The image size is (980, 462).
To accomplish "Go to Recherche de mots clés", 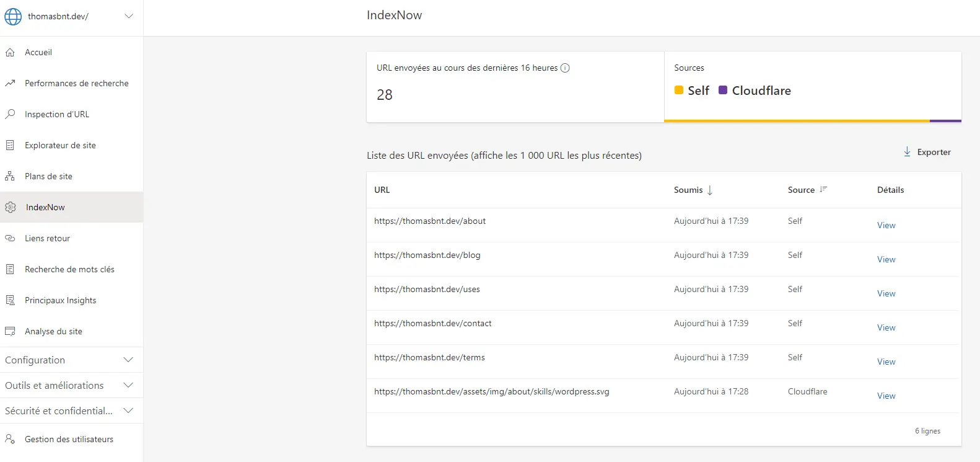I will coord(69,269).
